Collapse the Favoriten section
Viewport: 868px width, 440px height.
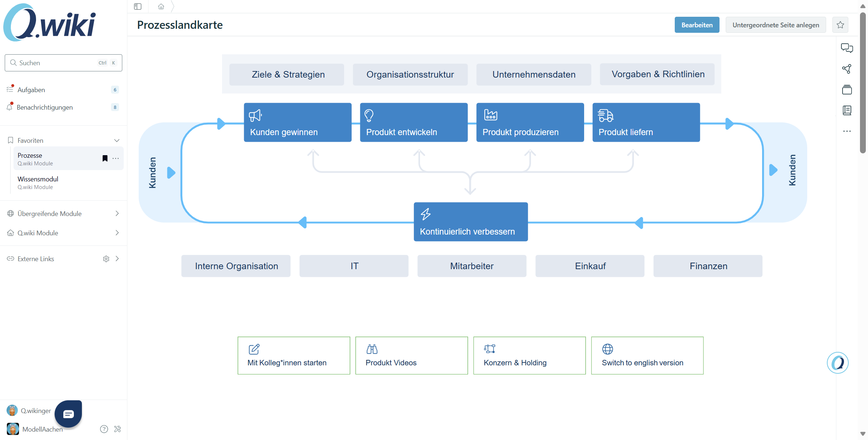[117, 141]
